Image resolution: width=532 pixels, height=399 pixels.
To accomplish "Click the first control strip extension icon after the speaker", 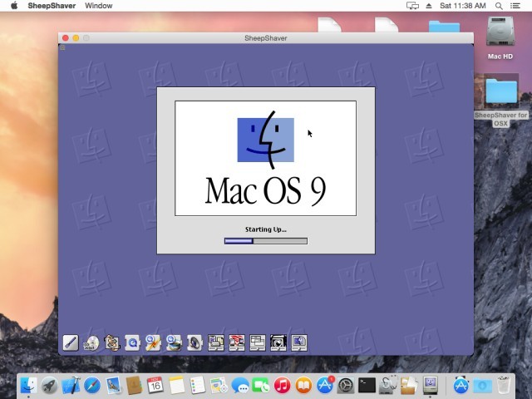I will click(216, 342).
